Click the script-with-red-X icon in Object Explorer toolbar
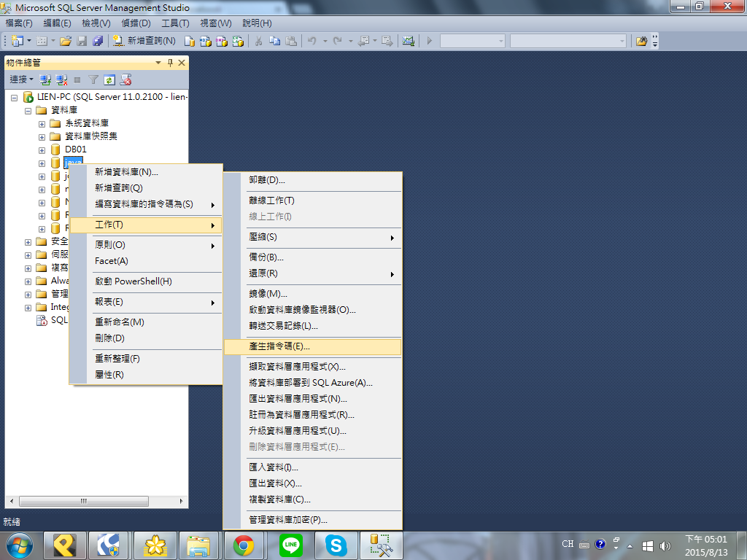This screenshot has height=560, width=747. pos(125,80)
